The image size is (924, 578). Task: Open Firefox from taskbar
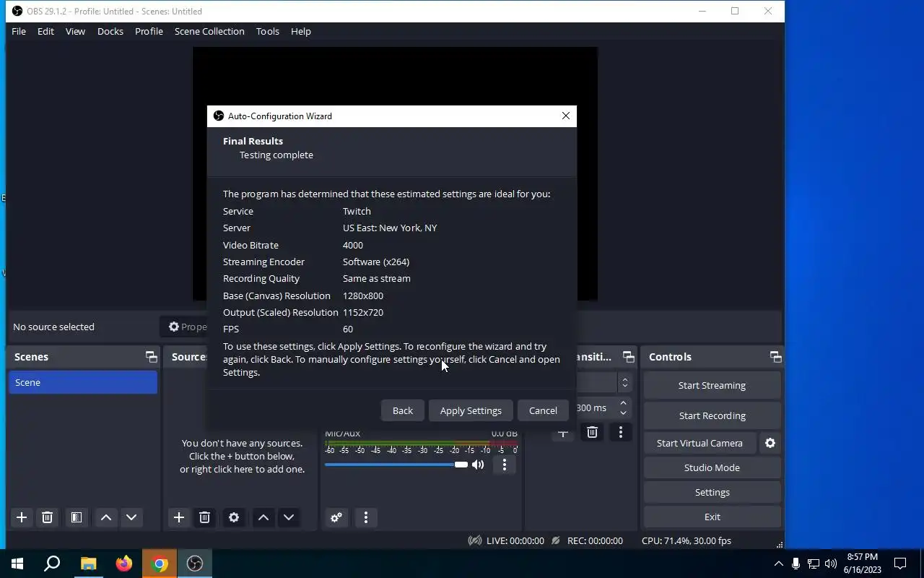[124, 564]
